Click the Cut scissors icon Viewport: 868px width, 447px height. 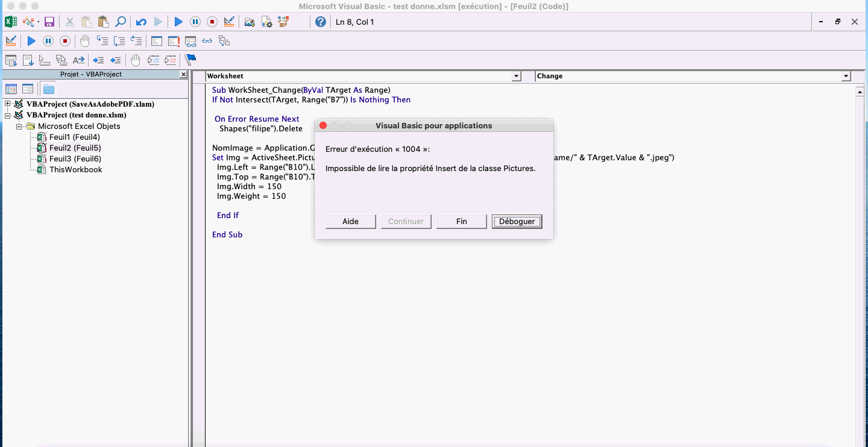tap(70, 22)
